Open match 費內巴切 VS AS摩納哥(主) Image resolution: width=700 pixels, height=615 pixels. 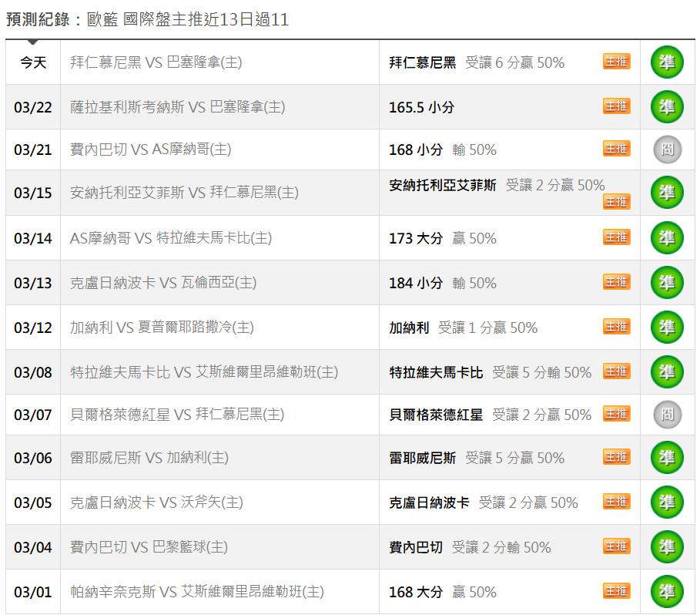150,150
